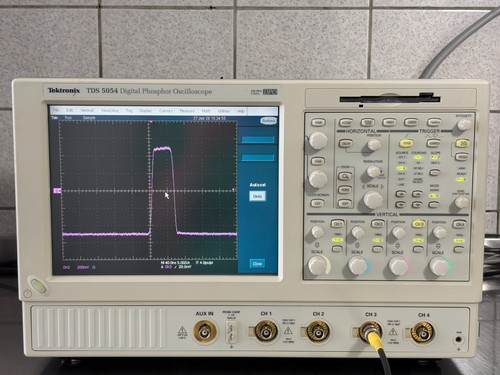
Task: Open the Horiz/Acq menu
Action: pos(110,110)
